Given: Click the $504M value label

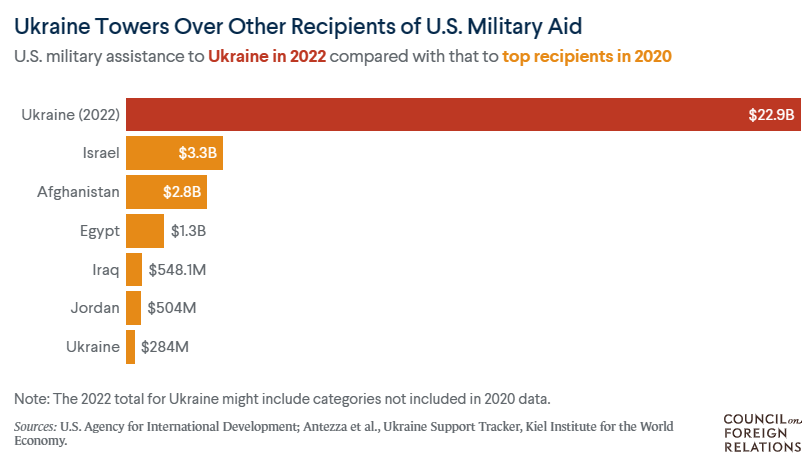Looking at the screenshot, I should point(171,308).
